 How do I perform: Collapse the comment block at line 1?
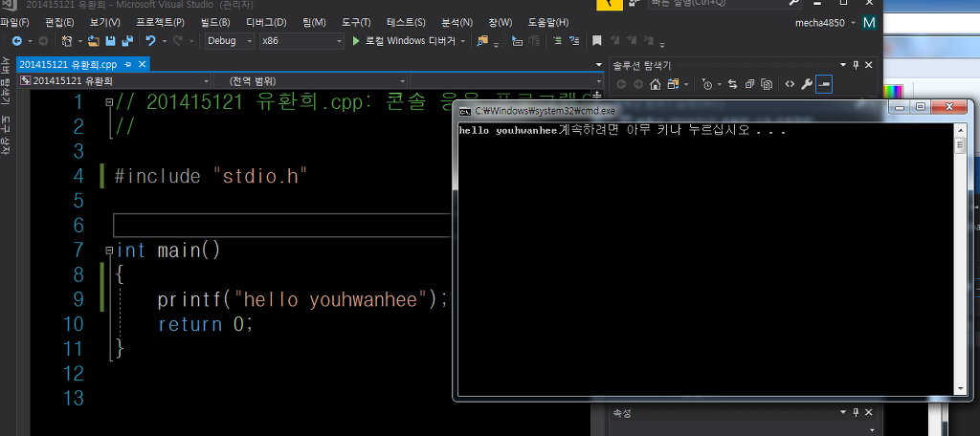coord(109,101)
